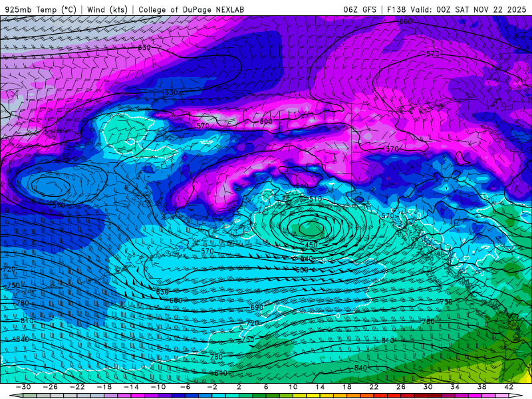Click the 18 color scale tick label
The width and height of the screenshot is (532, 399).
click(x=346, y=387)
